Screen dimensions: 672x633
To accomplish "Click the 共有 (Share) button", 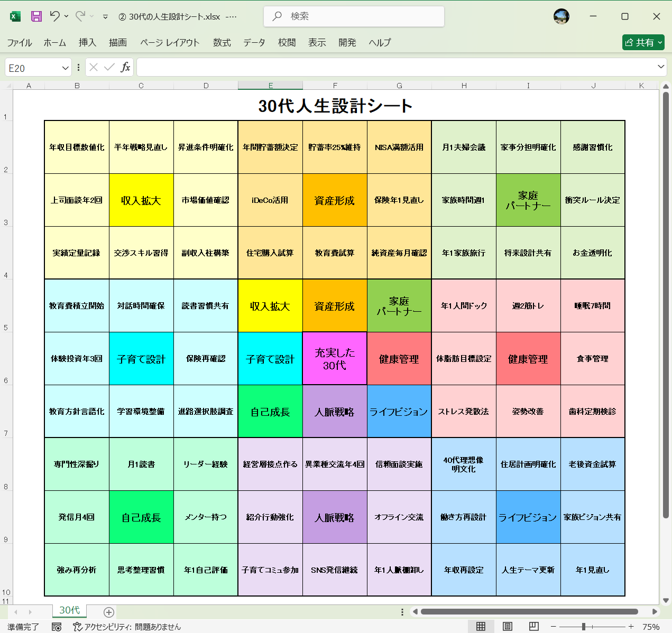I will click(x=643, y=42).
